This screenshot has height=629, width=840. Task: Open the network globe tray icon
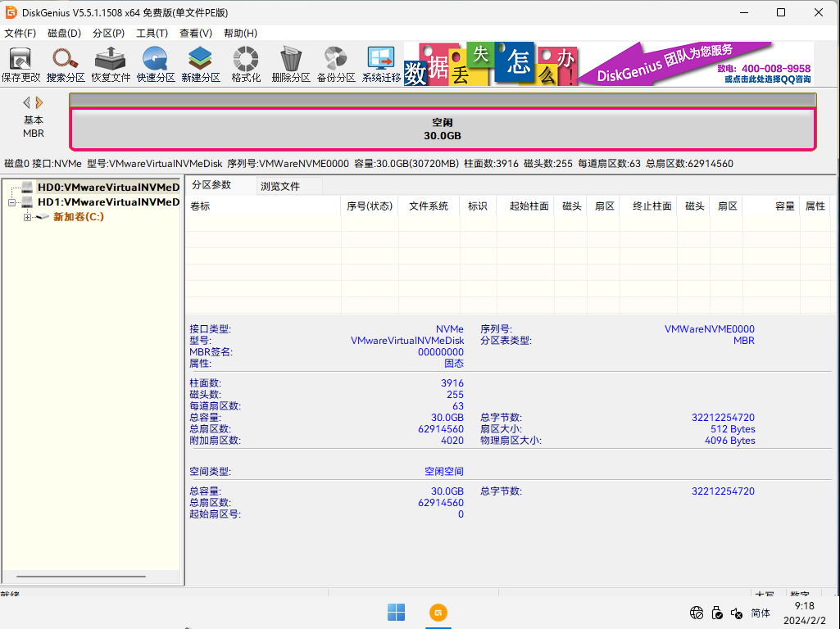pos(696,613)
